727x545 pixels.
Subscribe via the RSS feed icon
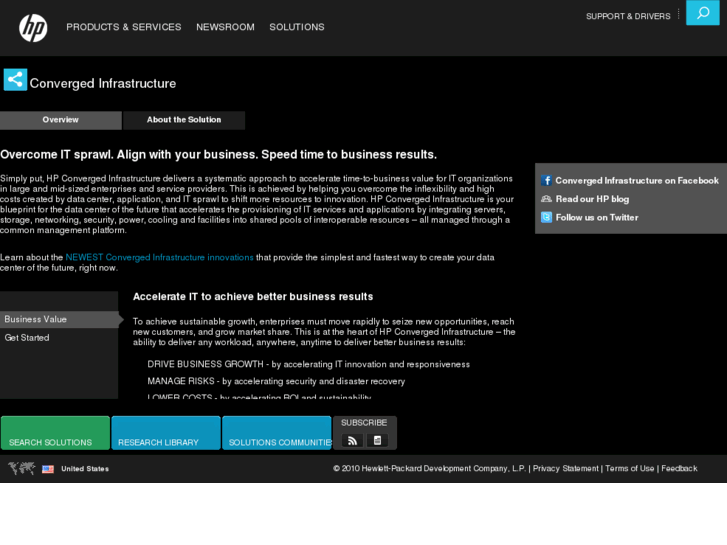click(x=352, y=441)
